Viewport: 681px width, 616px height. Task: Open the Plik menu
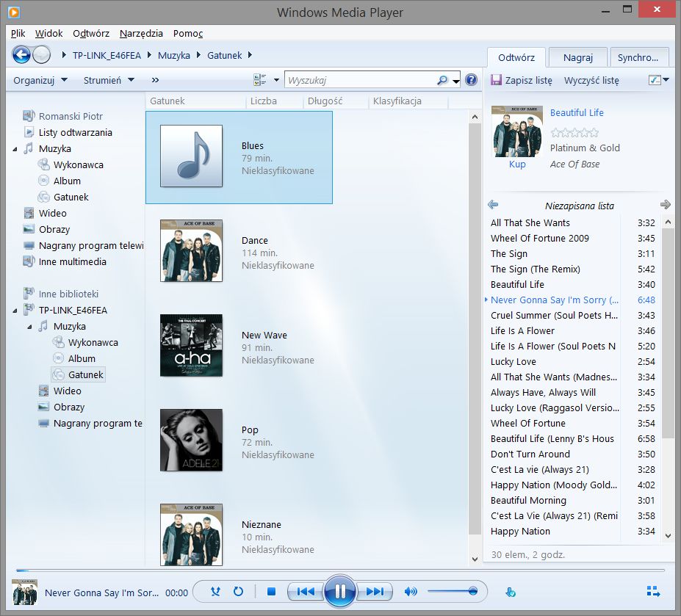coord(18,34)
